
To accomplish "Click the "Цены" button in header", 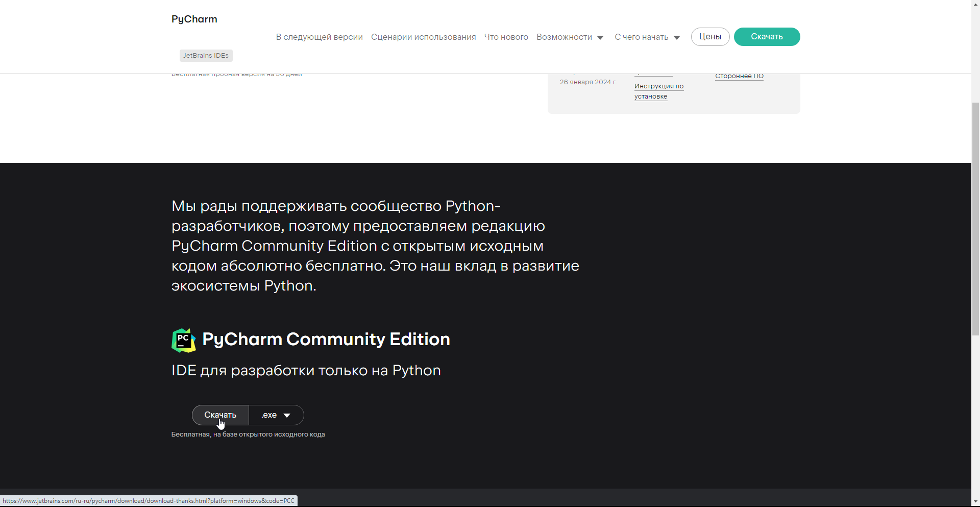I will coord(710,37).
